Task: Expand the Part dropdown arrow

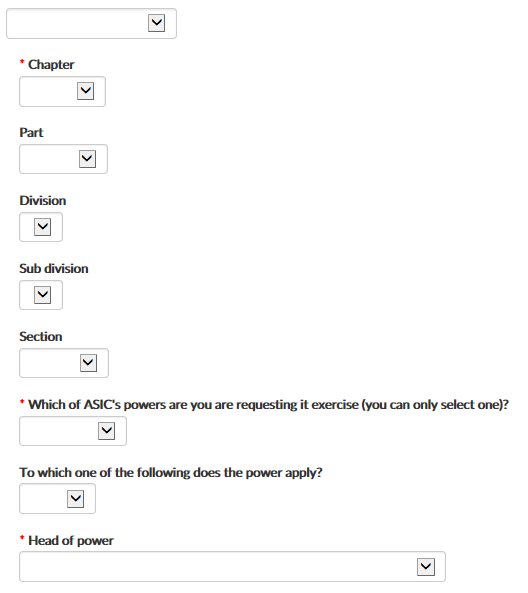Action: pyautogui.click(x=87, y=159)
